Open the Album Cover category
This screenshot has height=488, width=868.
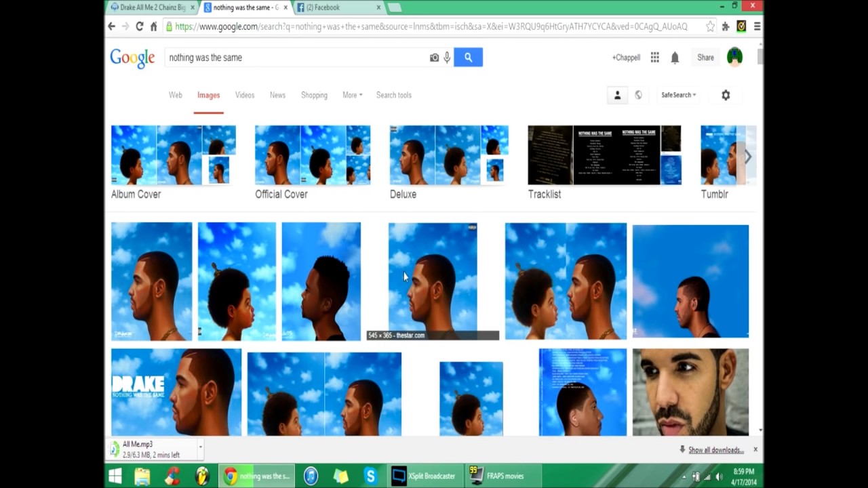point(174,163)
